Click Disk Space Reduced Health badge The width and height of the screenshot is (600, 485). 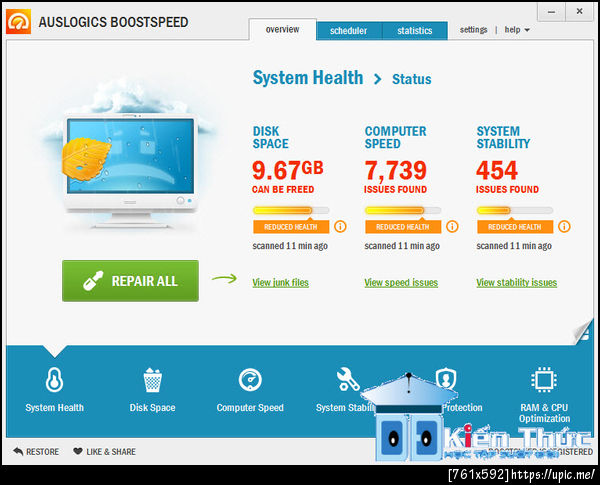(x=291, y=227)
